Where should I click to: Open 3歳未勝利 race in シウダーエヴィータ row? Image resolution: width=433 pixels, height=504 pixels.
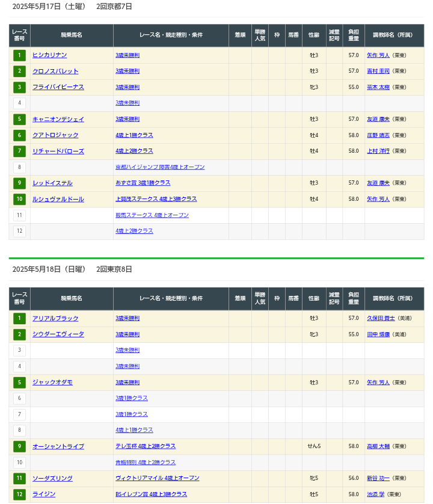click(x=127, y=334)
